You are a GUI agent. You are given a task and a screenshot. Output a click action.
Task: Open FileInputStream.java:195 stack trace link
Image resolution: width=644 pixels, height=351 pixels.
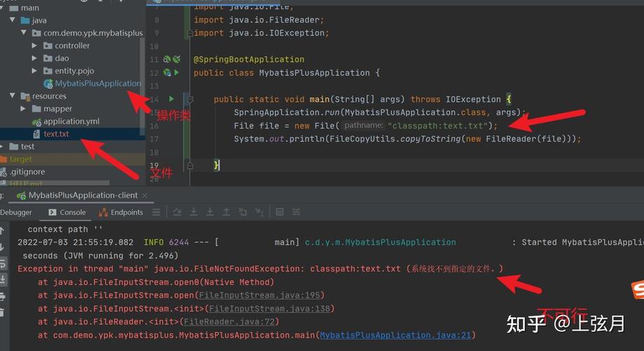[x=260, y=296]
